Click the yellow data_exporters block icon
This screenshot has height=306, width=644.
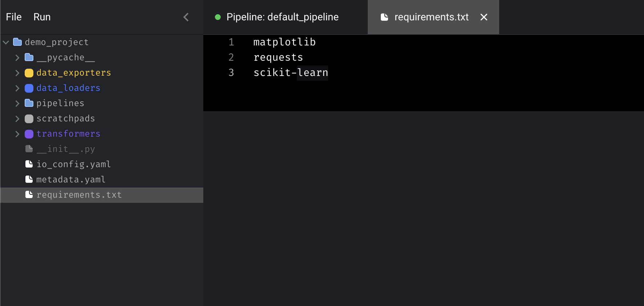pyautogui.click(x=29, y=73)
